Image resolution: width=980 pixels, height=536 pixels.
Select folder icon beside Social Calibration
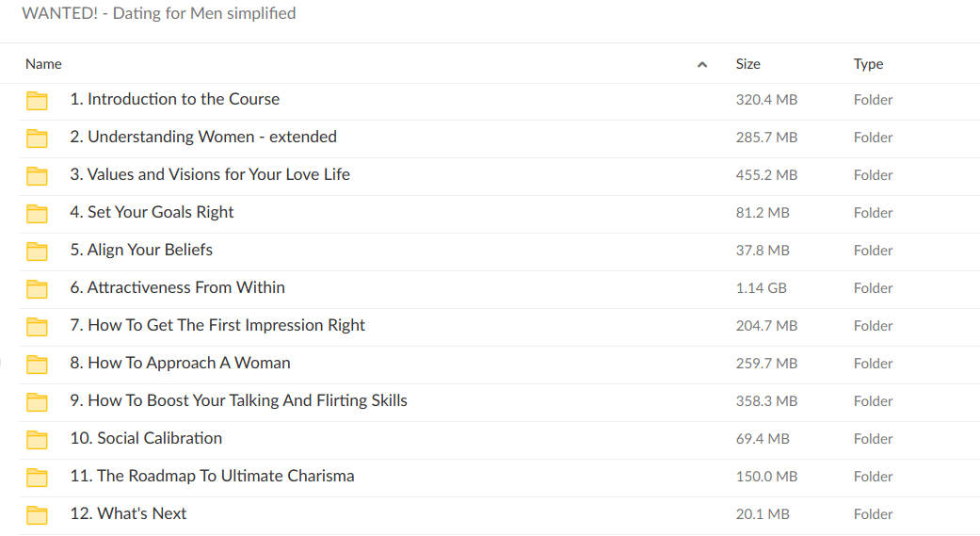tap(37, 440)
